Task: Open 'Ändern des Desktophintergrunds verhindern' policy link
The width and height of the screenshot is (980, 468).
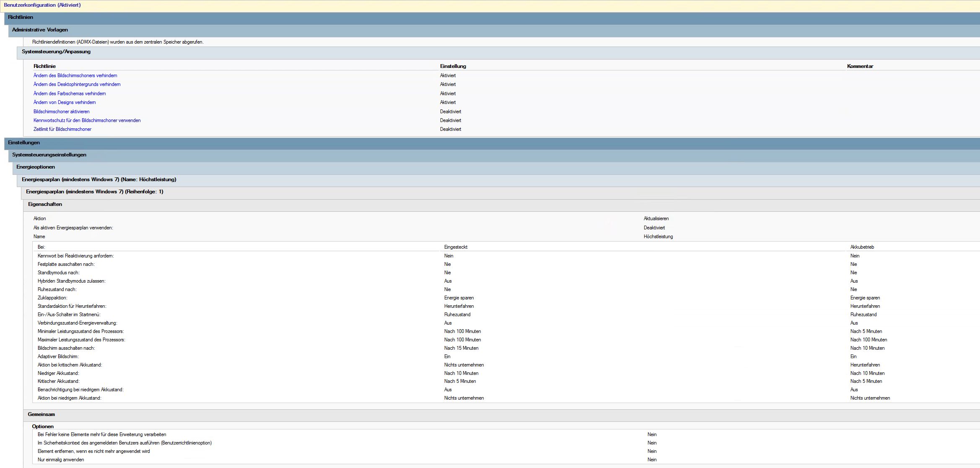Action: point(77,84)
